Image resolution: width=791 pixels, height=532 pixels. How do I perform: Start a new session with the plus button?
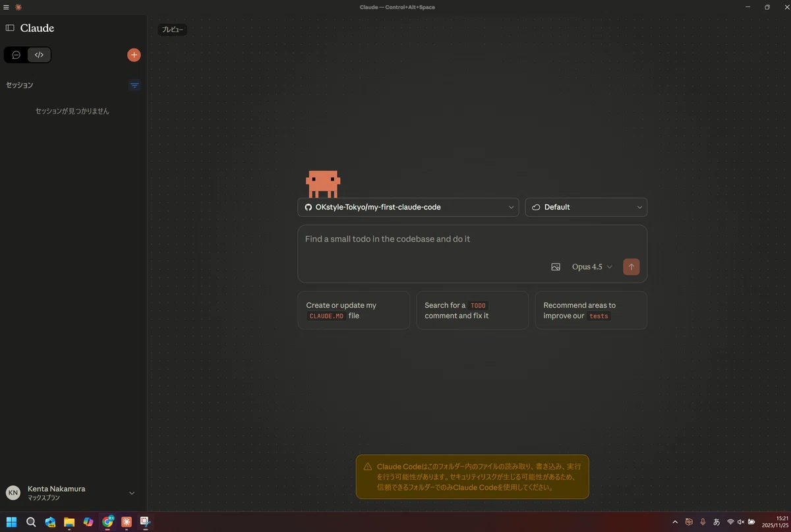[x=134, y=55]
